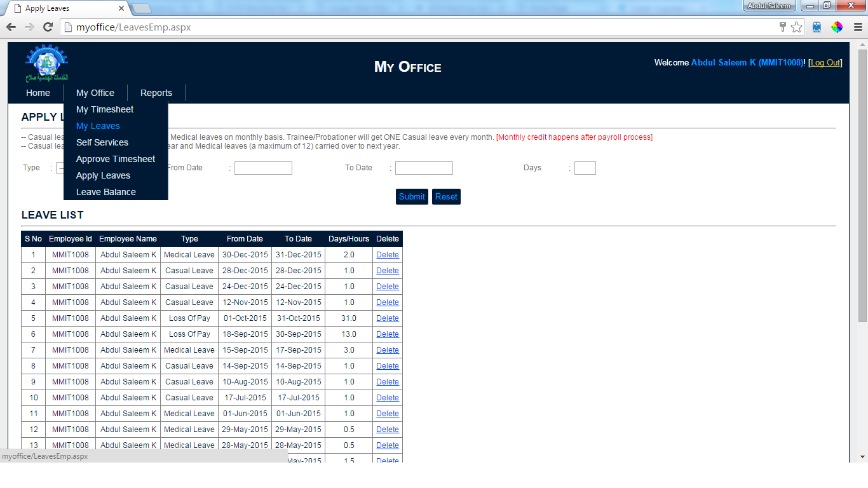Viewport: 868px width, 488px height.
Task: Click the '31.0' days cell
Action: (x=349, y=318)
